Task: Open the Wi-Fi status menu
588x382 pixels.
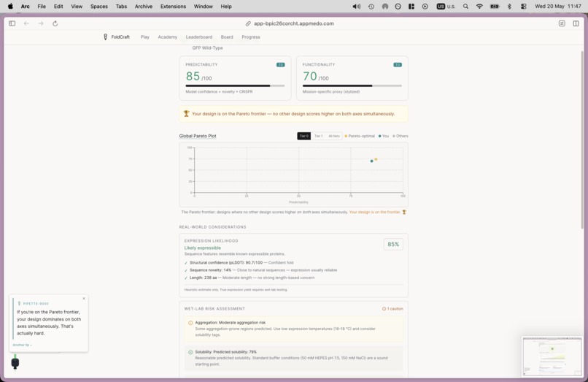Action: [x=479, y=7]
